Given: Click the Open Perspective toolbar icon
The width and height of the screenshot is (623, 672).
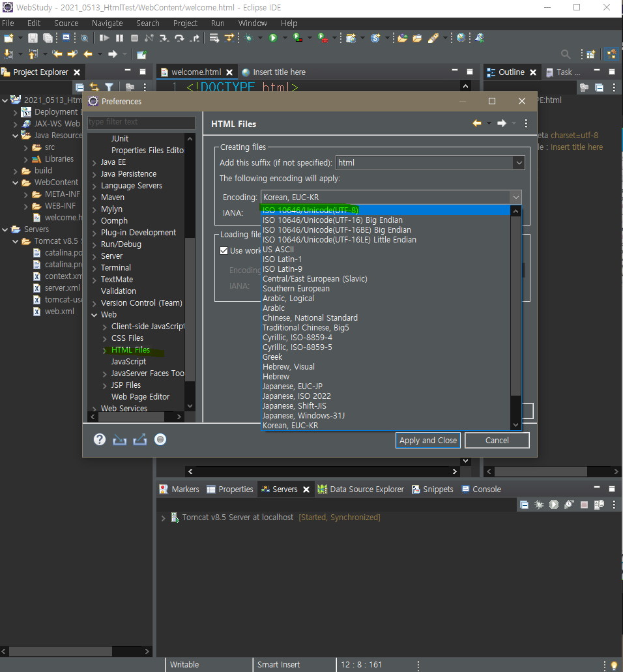Looking at the screenshot, I should [x=591, y=55].
